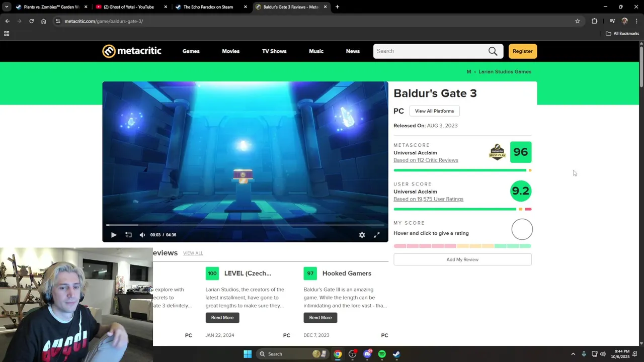Mute the video with the speaker icon
Screen dimensions: 644x362
(142, 235)
